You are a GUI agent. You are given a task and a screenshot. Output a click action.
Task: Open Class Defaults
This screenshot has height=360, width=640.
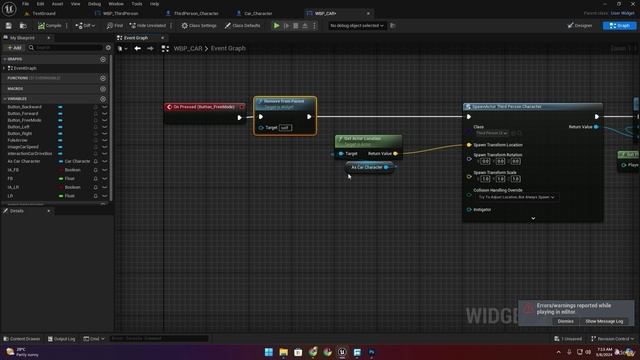pos(242,26)
